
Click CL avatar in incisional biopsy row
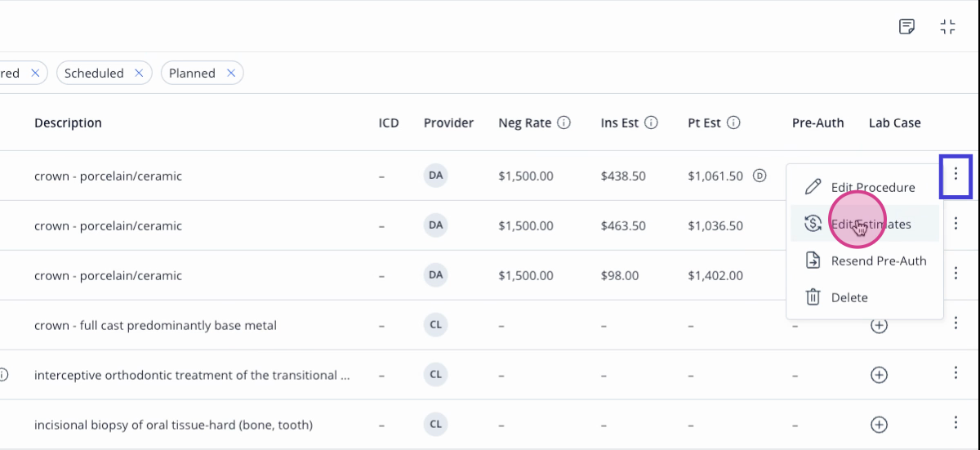point(435,424)
